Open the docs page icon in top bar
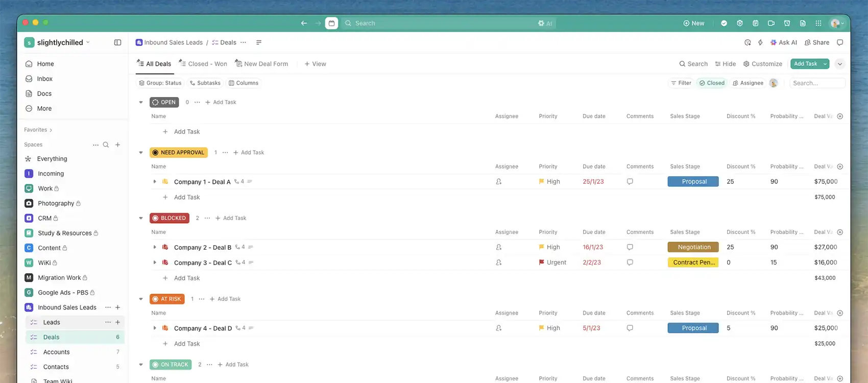Viewport: 868px width, 383px height. [x=803, y=23]
